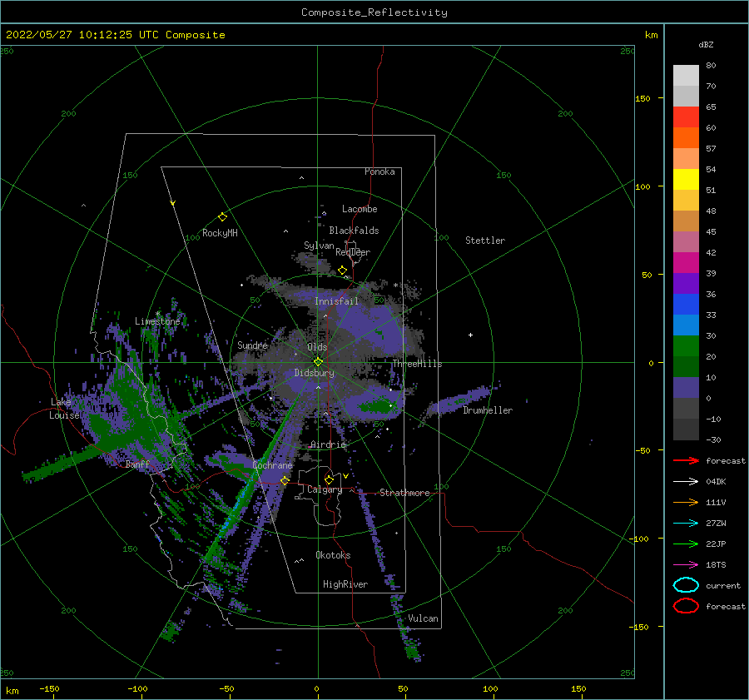Click the yellow diamond marker beside RockyMH
Image resolution: width=749 pixels, height=700 pixels.
(x=222, y=217)
